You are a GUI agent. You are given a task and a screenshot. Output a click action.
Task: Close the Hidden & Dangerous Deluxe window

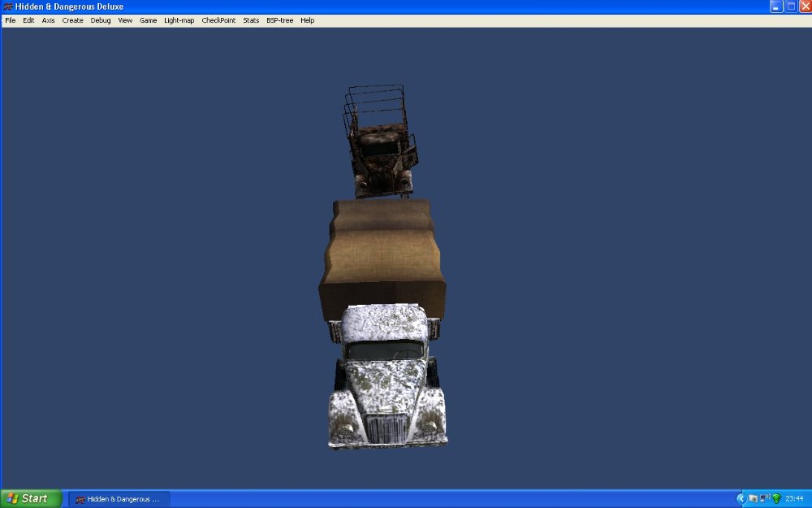pos(806,7)
